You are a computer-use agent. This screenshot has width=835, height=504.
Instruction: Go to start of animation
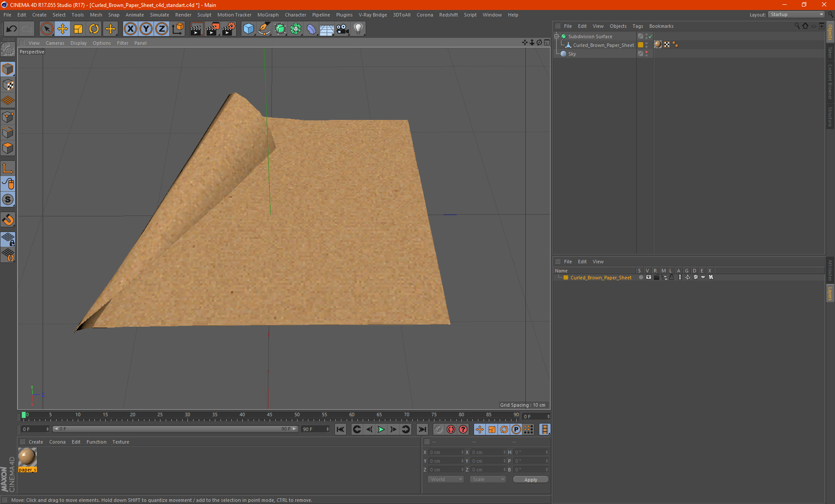coord(340,429)
